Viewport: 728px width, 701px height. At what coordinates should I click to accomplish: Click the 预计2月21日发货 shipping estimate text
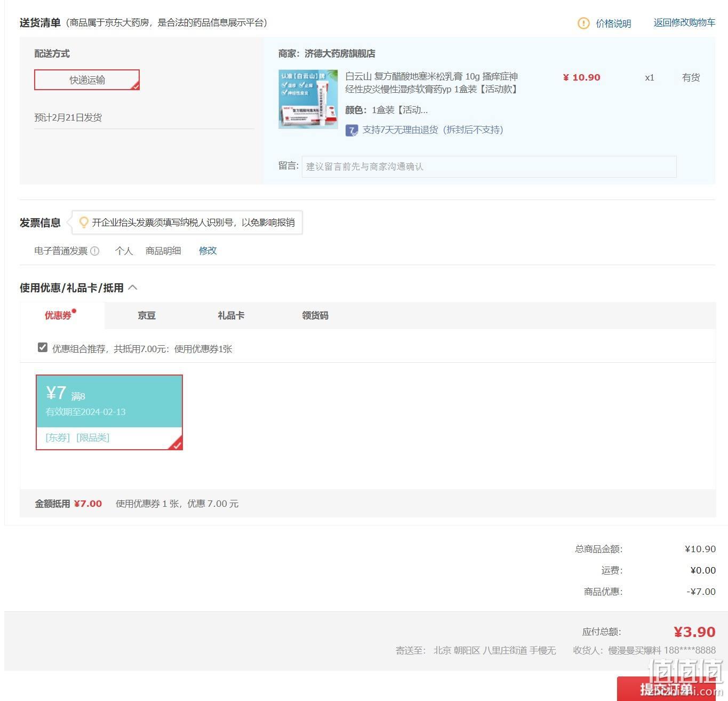tap(68, 117)
